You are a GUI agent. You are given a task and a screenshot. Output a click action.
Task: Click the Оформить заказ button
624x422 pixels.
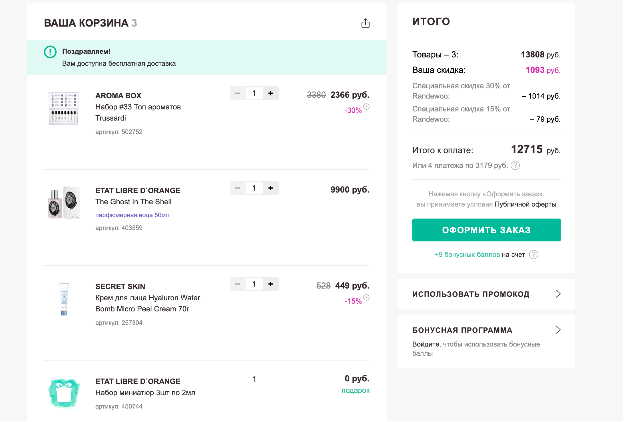(486, 230)
